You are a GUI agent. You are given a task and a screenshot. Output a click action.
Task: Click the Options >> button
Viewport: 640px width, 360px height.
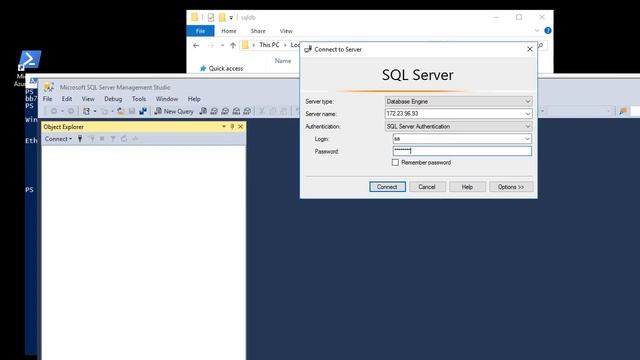pyautogui.click(x=511, y=187)
